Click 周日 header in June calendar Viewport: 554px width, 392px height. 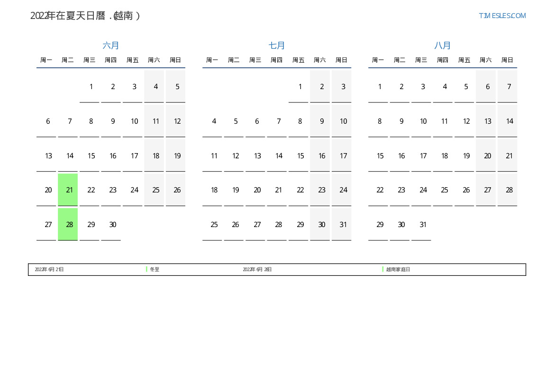176,60
